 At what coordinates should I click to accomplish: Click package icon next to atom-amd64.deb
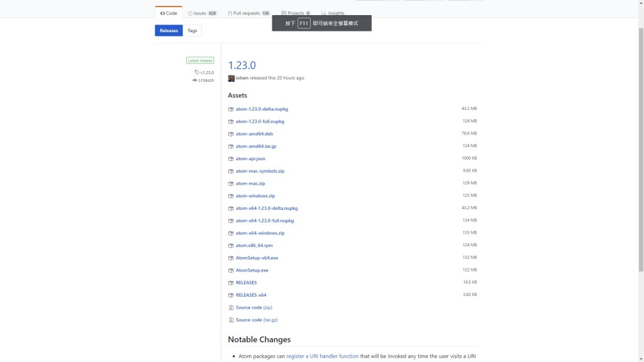[x=231, y=134]
